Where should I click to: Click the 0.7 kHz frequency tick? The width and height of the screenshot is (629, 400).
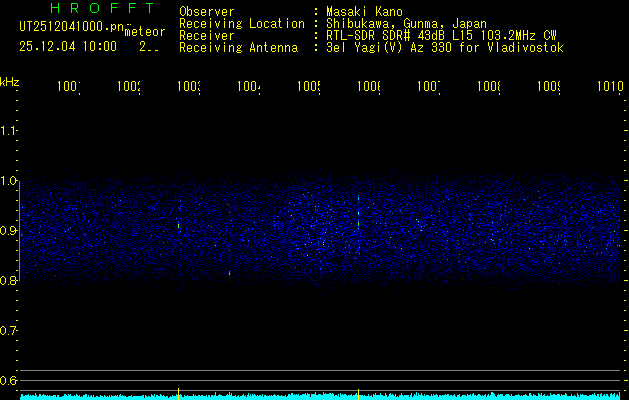(9, 331)
